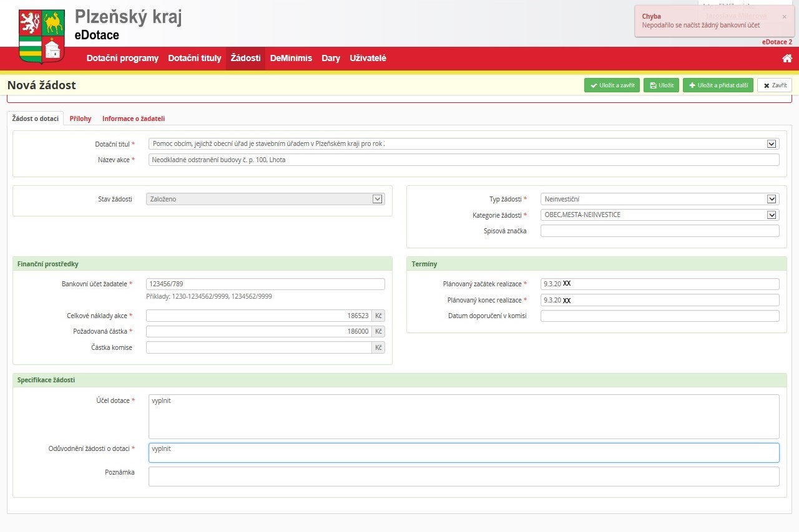Click the Spisová značka input field

point(660,231)
